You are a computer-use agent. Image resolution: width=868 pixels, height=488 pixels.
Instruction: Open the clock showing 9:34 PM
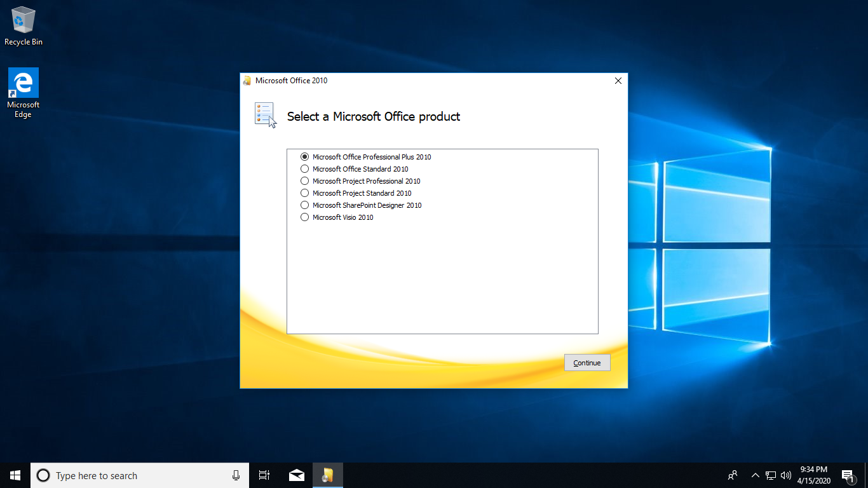click(x=814, y=475)
